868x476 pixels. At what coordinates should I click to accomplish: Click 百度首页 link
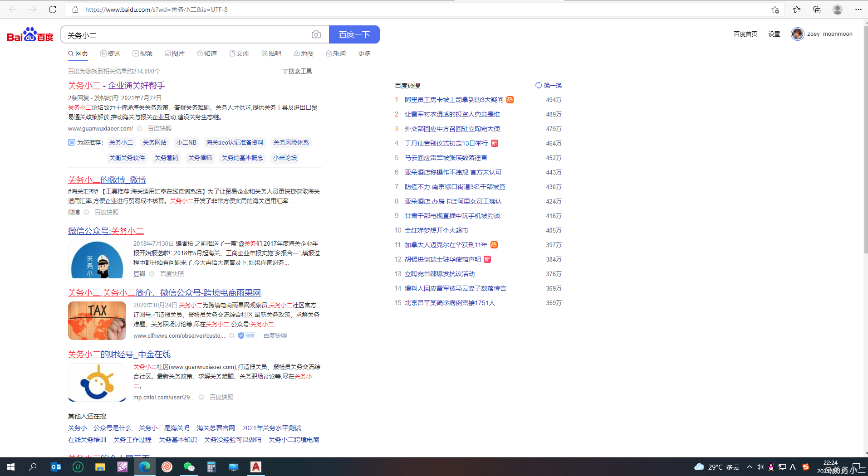(x=745, y=34)
